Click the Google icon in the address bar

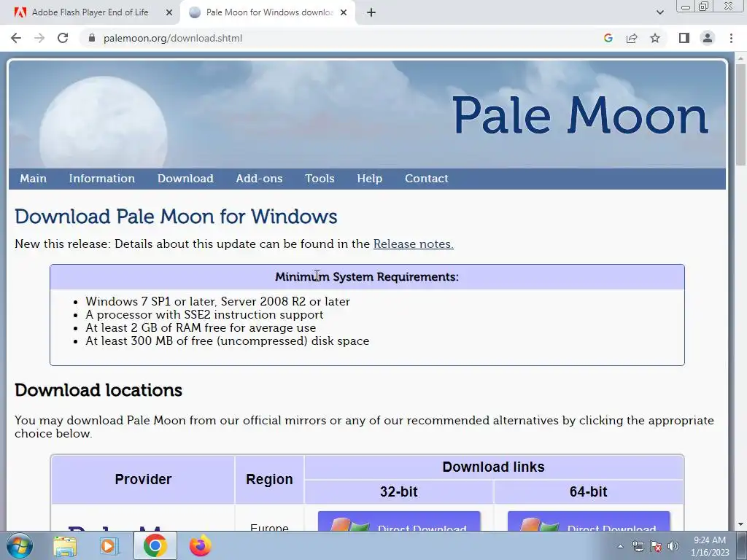coord(608,38)
